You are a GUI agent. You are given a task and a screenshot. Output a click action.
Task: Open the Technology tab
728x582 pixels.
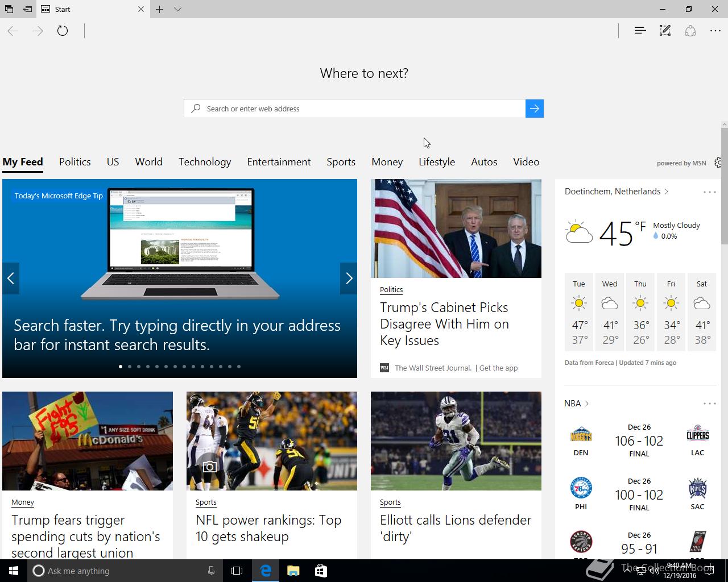205,162
